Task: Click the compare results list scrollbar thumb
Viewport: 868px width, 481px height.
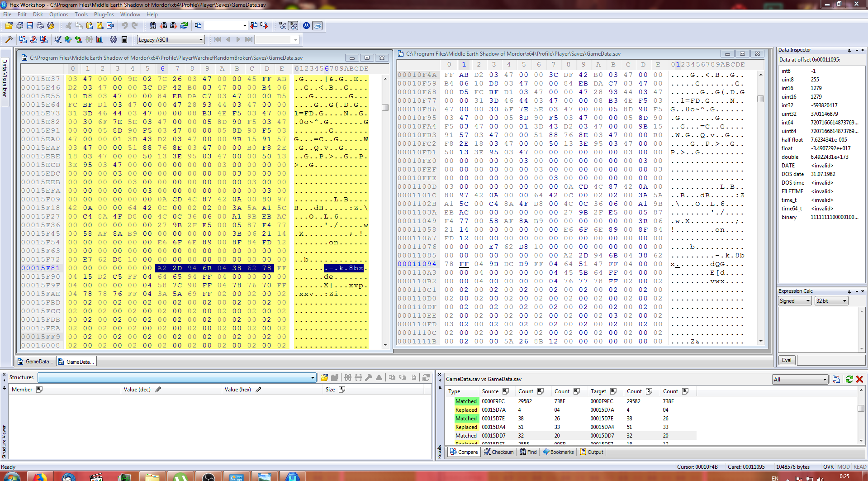Action: click(x=861, y=408)
